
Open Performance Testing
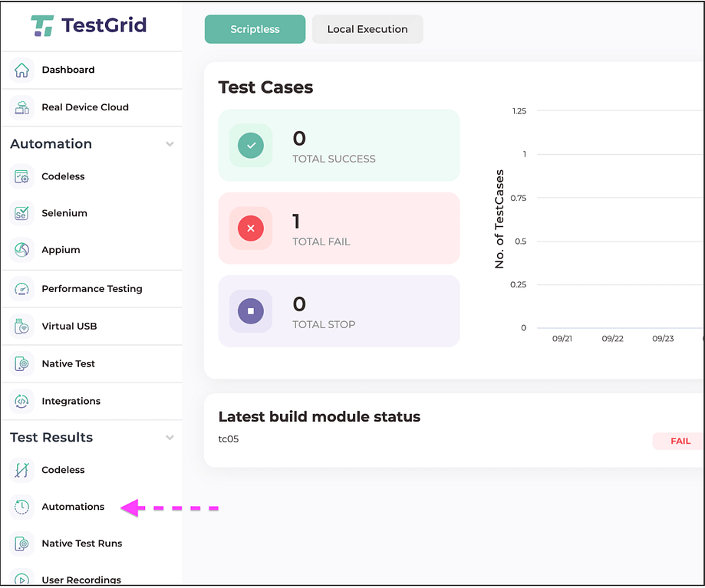coord(92,289)
